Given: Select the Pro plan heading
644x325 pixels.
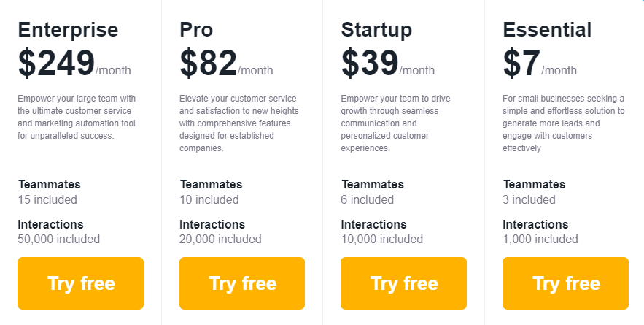Looking at the screenshot, I should tap(196, 30).
